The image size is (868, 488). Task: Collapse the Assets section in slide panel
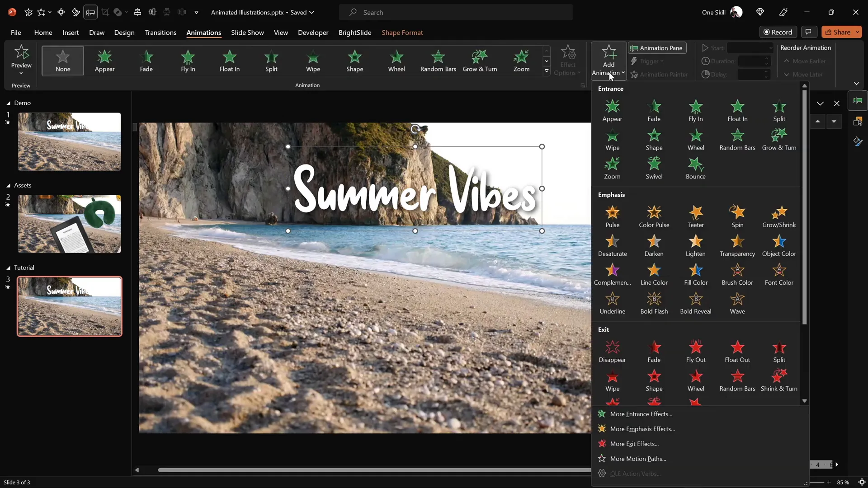(x=8, y=185)
